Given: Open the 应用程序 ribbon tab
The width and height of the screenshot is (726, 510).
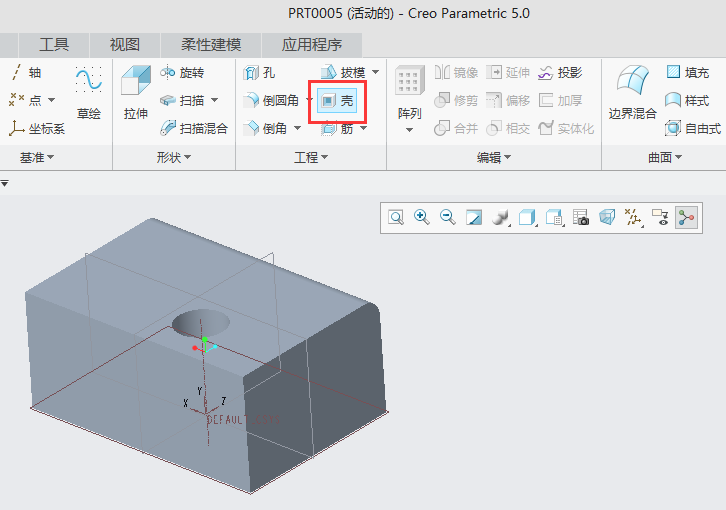Looking at the screenshot, I should pos(312,45).
